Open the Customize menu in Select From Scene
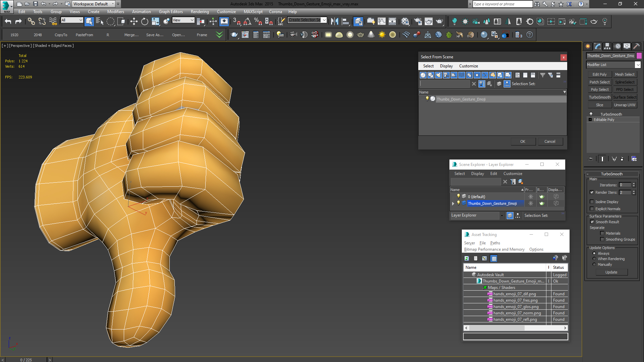Screen dimensions: 644x362 pos(468,66)
